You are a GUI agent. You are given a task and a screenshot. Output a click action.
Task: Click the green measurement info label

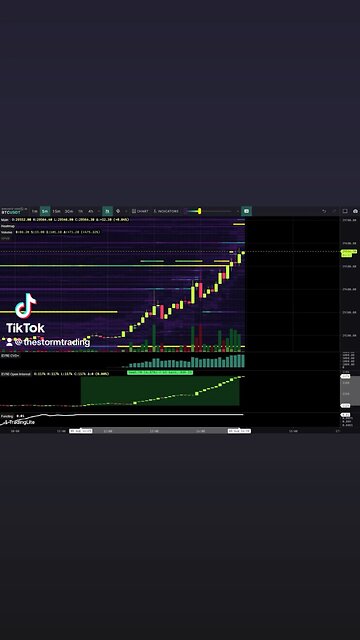(160, 372)
